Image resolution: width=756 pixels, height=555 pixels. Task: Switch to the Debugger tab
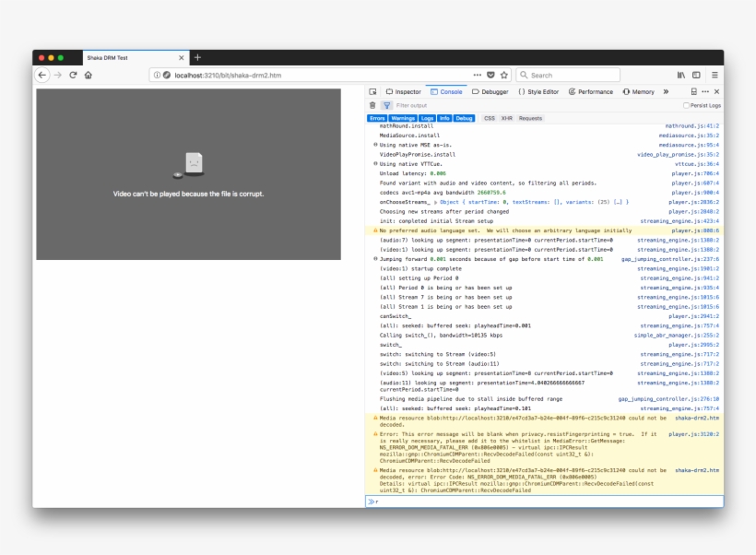click(490, 92)
